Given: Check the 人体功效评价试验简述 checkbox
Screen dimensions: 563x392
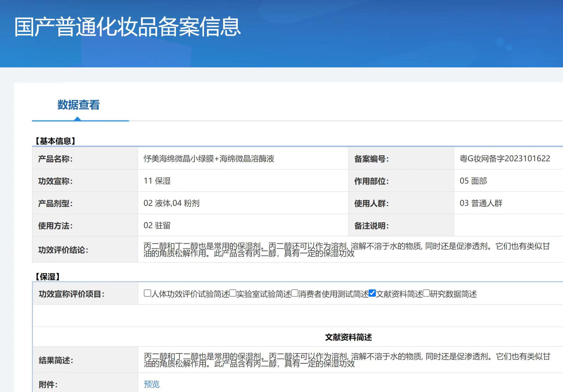Looking at the screenshot, I should pyautogui.click(x=147, y=293).
